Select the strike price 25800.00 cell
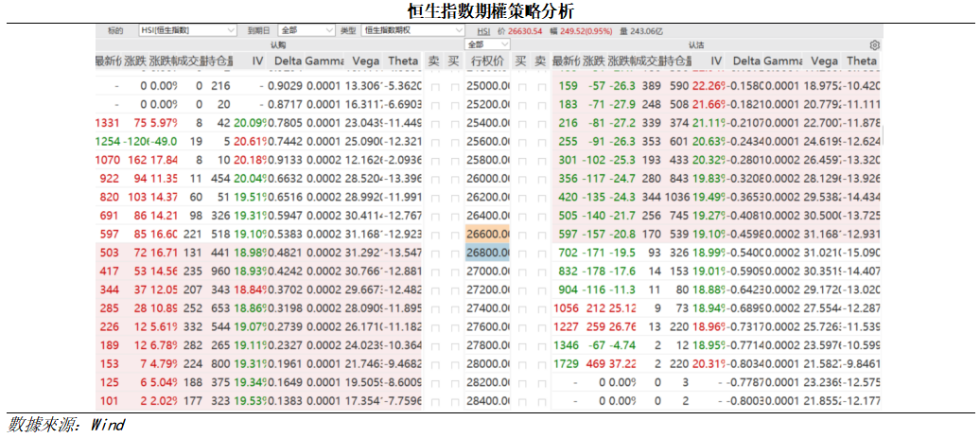The height and width of the screenshot is (438, 980). click(x=487, y=160)
